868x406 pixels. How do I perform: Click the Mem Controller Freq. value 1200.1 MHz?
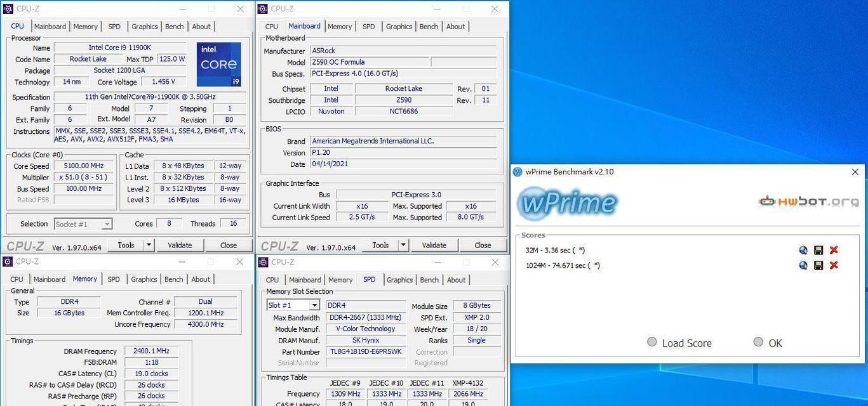click(206, 313)
